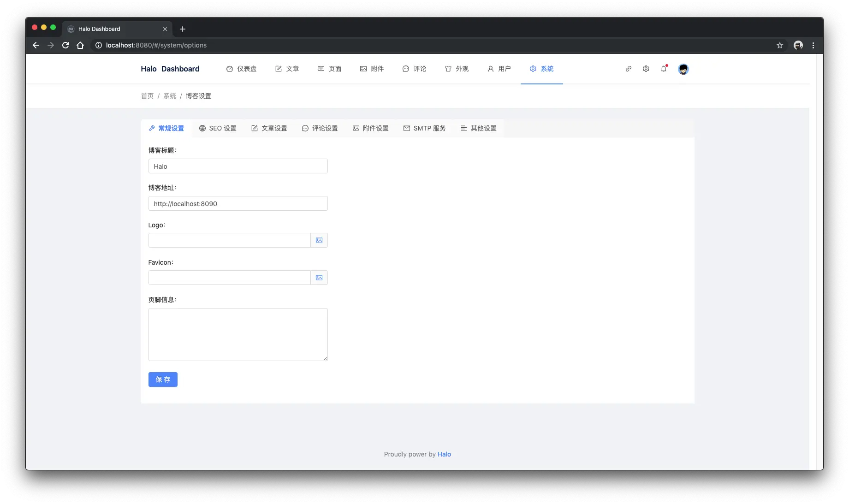Open the Halo link in the footer

pos(444,454)
